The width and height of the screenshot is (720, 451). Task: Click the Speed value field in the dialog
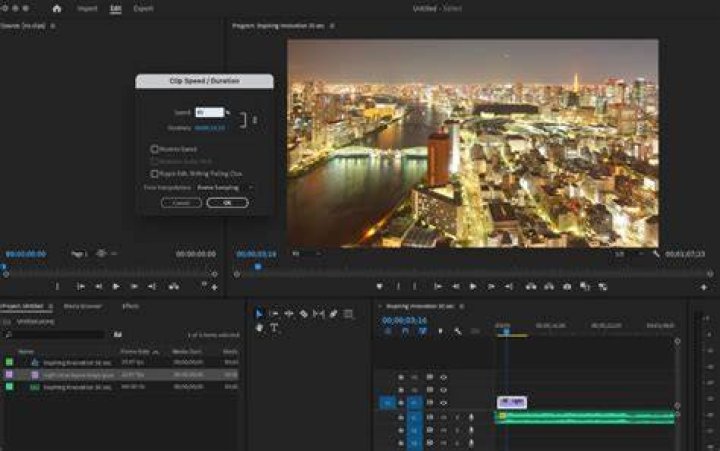pos(209,112)
